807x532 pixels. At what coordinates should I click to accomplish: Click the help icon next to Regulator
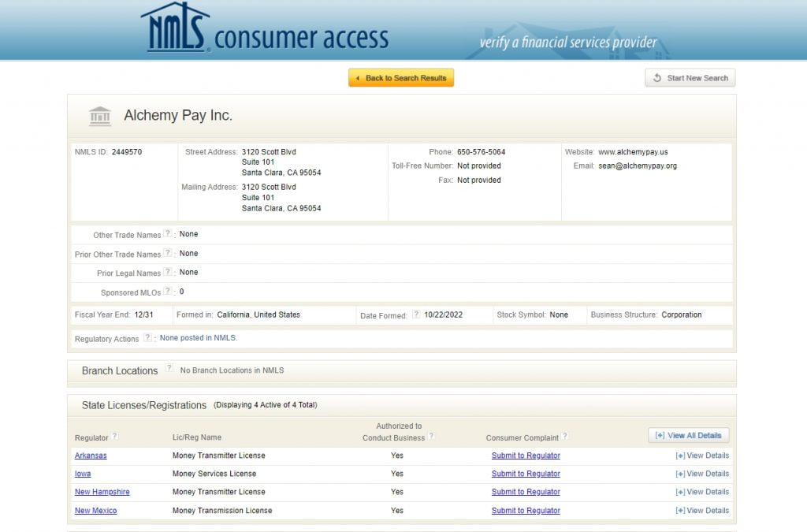click(115, 437)
